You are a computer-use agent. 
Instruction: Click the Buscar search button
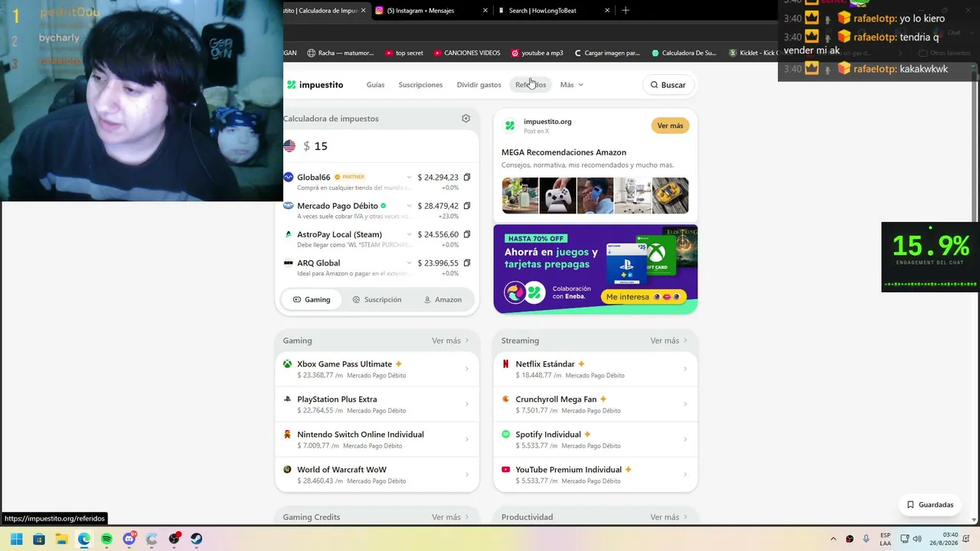(668, 85)
